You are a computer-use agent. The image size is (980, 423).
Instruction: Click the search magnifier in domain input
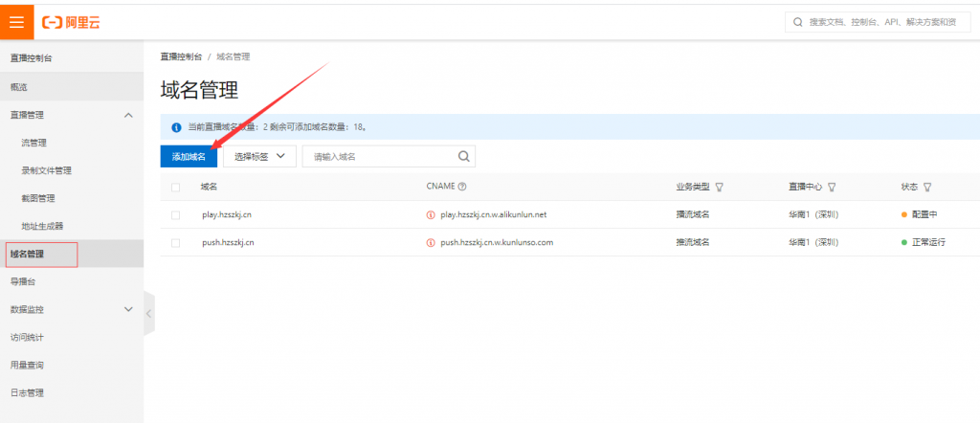coord(463,156)
